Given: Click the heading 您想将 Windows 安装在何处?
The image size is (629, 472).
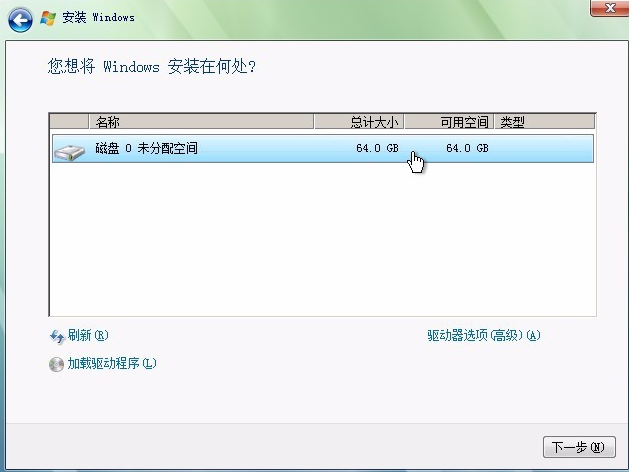Looking at the screenshot, I should 152,66.
